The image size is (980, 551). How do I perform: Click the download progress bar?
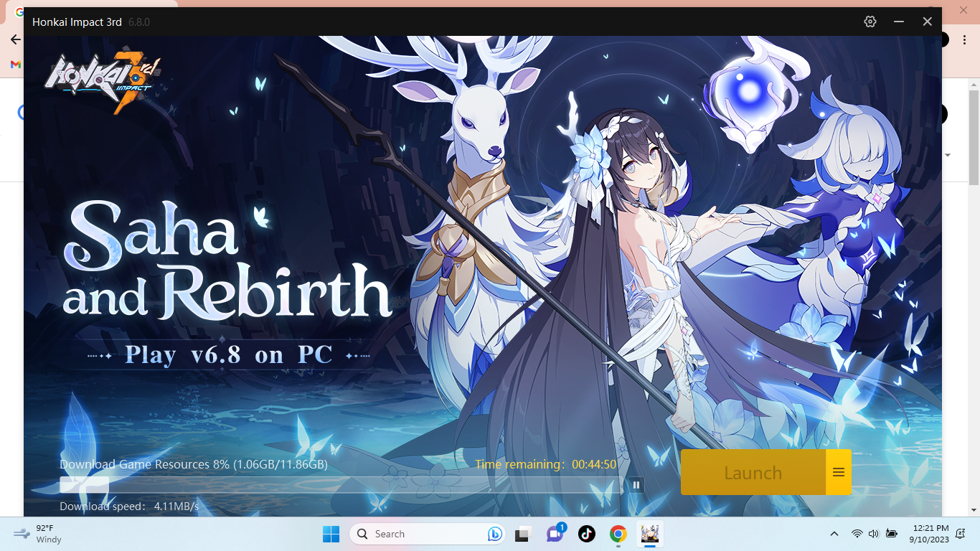341,485
